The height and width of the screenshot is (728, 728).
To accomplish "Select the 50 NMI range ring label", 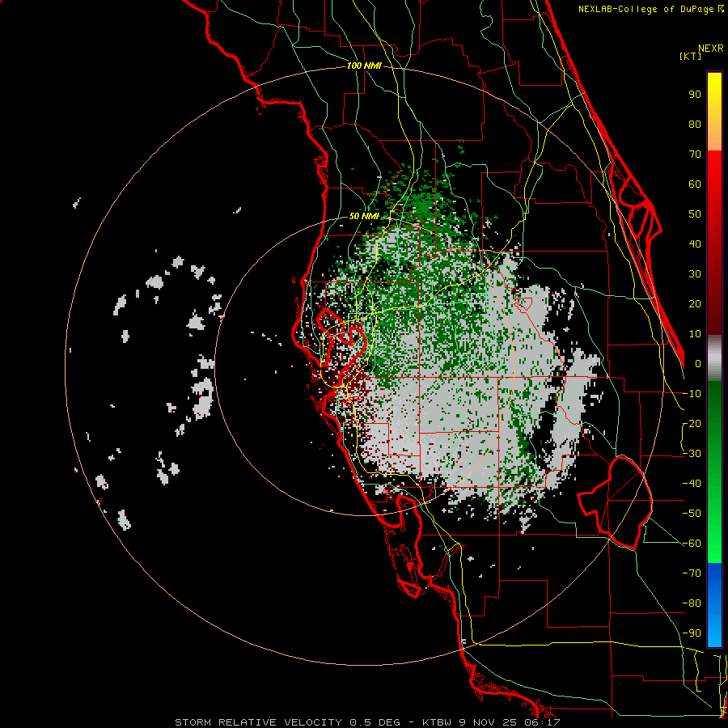I will (364, 216).
